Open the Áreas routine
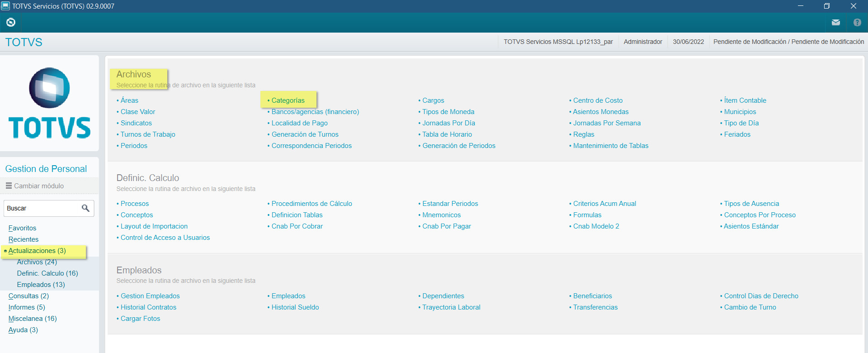This screenshot has height=353, width=868. coord(129,100)
